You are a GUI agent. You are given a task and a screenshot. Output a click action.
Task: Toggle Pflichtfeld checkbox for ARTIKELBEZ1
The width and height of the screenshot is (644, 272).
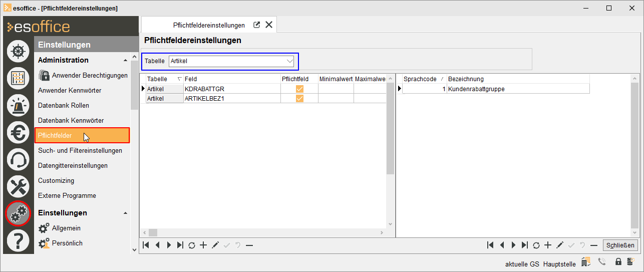pos(299,98)
